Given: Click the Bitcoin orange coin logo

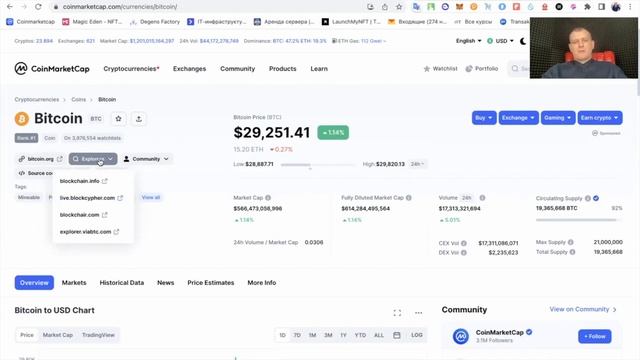Looking at the screenshot, I should tap(22, 119).
